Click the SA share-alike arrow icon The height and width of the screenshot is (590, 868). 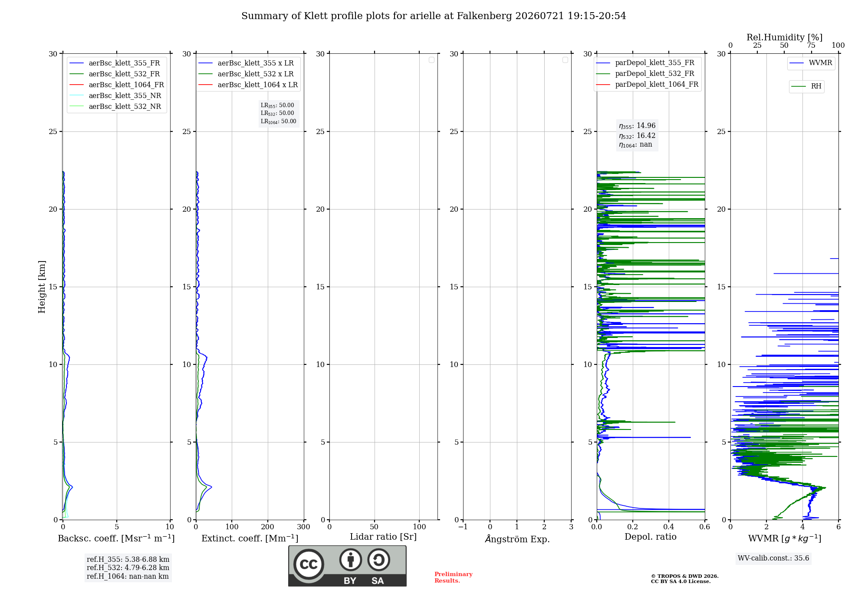pyautogui.click(x=378, y=560)
